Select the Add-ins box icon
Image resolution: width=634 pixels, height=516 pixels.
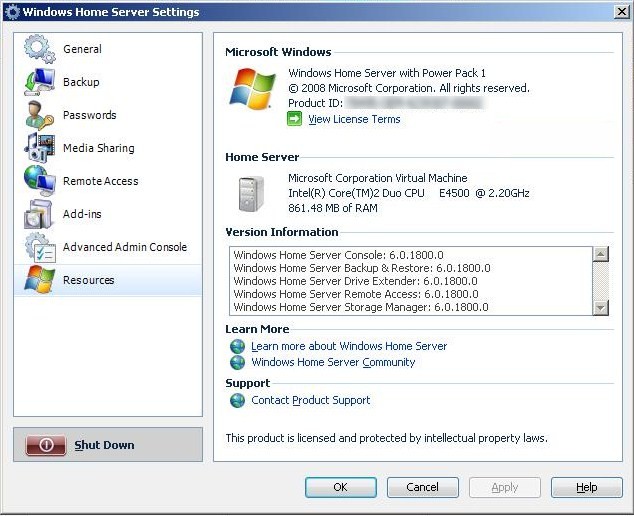click(39, 214)
